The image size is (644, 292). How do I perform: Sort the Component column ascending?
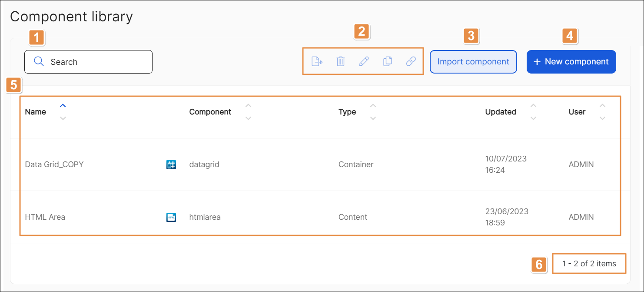tap(248, 105)
